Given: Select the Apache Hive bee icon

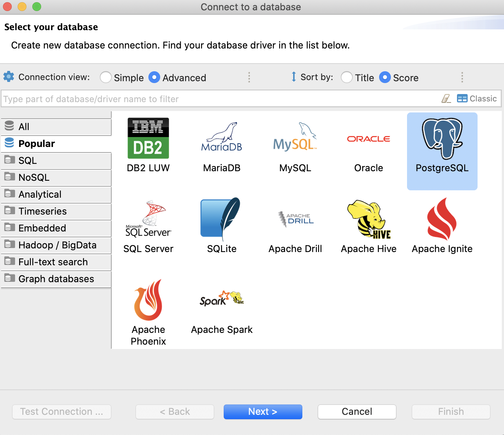Looking at the screenshot, I should click(368, 219).
